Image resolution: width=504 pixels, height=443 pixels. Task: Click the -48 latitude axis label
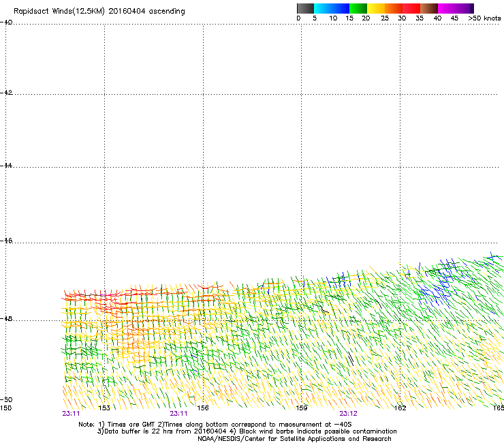6,318
